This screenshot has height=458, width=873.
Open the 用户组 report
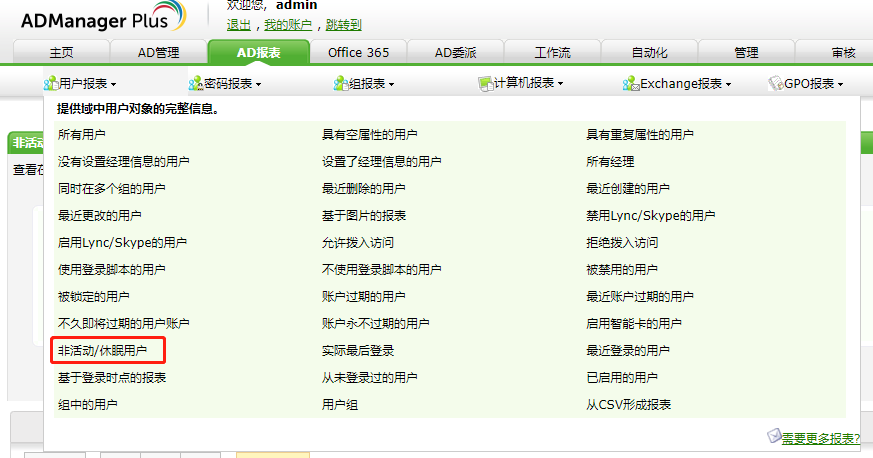click(340, 405)
